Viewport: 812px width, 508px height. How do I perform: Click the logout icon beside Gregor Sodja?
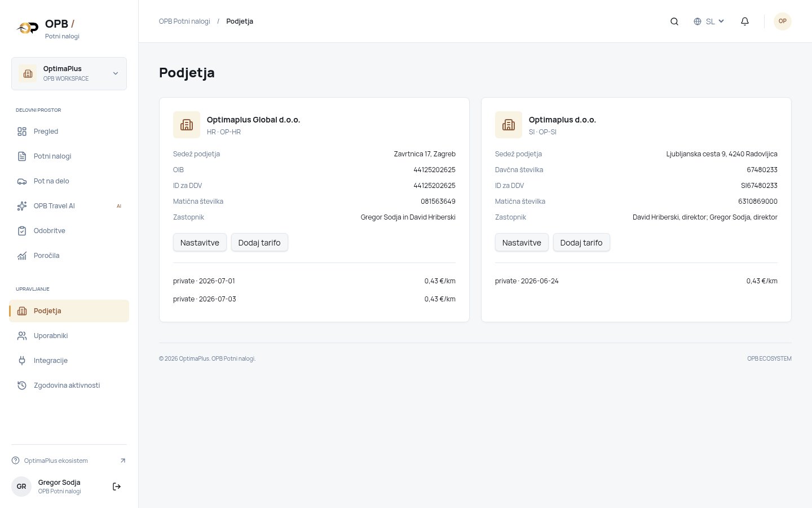coord(117,487)
